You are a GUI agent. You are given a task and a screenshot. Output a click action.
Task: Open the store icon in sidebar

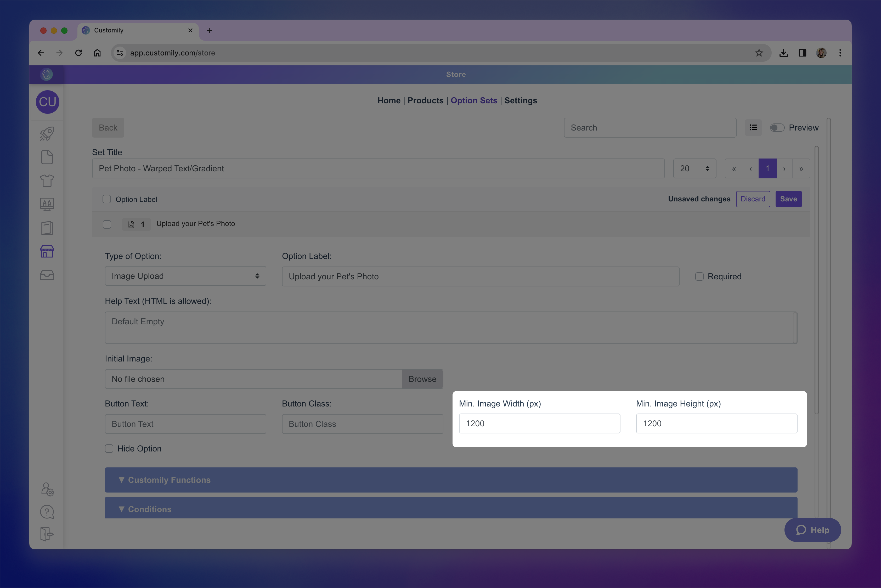[x=47, y=251]
